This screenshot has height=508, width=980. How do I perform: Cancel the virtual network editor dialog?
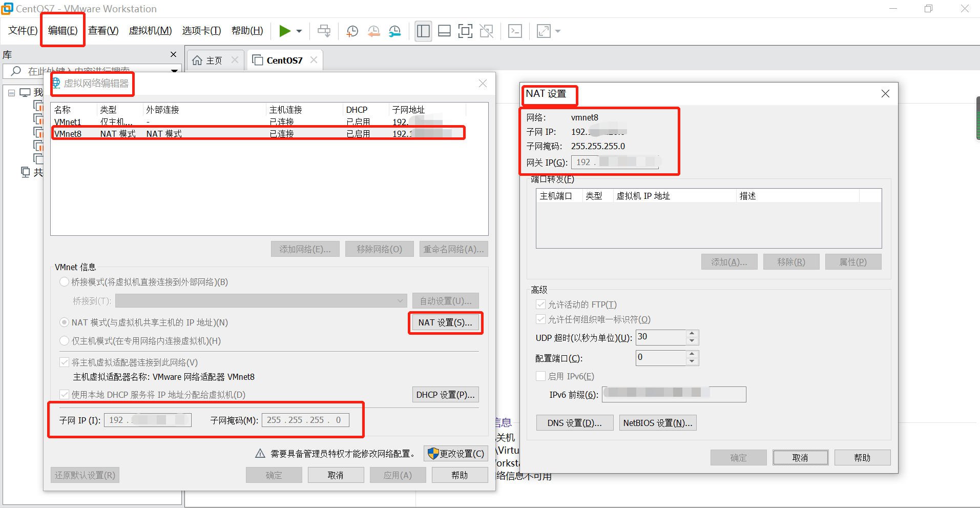tap(336, 475)
